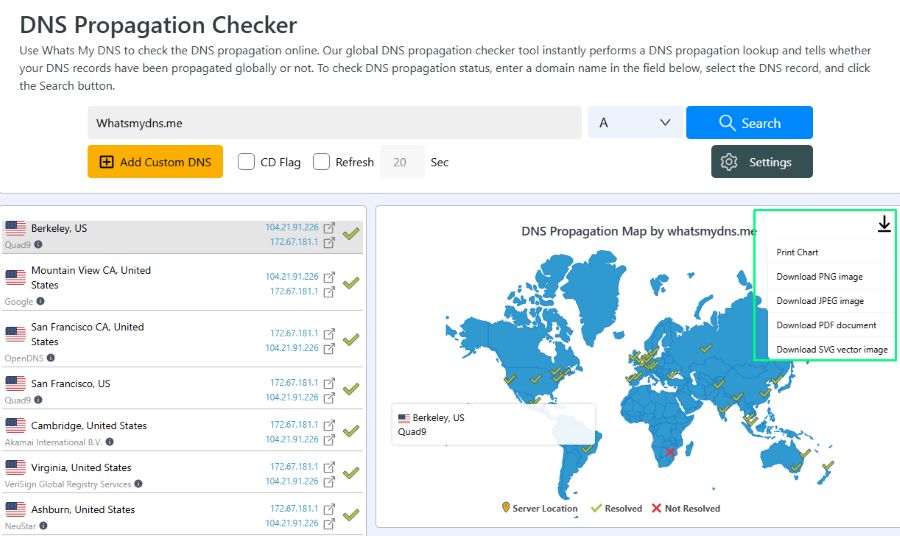900x536 pixels.
Task: Open external link for Mountain View 172.67.181.1
Action: (329, 292)
